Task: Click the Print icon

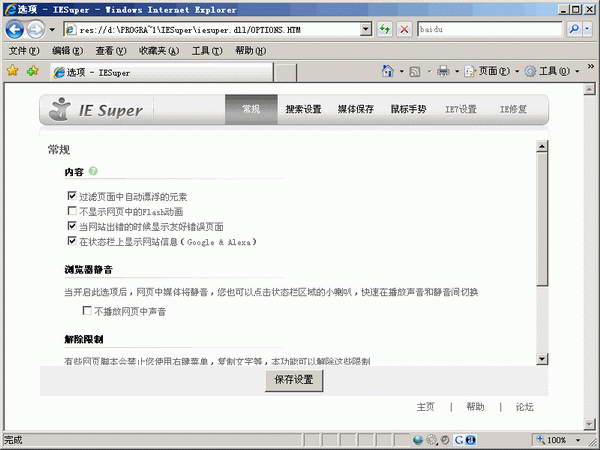Action: point(443,71)
